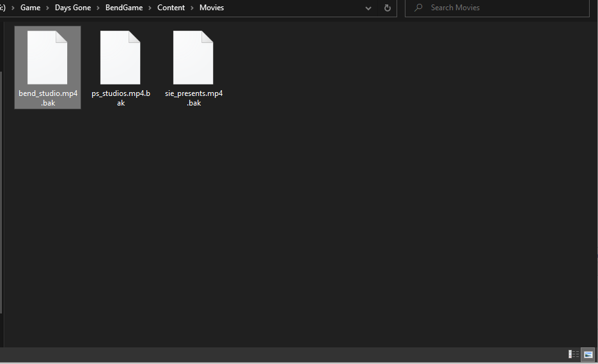Click Movies in the breadcrumb path
Screen dimensions: 598x364
point(212,8)
